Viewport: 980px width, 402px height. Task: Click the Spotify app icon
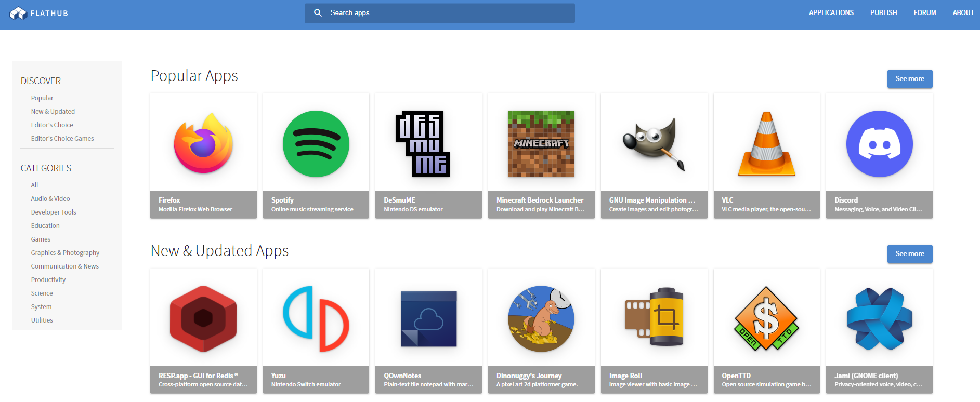point(316,144)
